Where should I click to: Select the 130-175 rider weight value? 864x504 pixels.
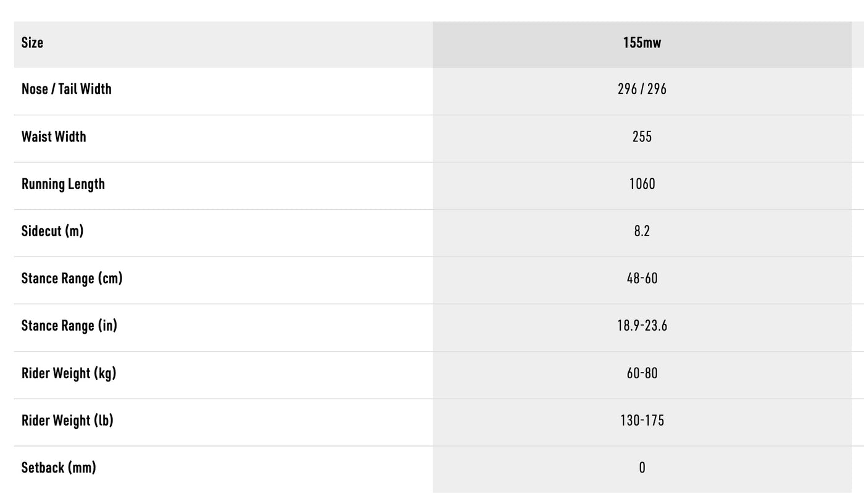[642, 420]
